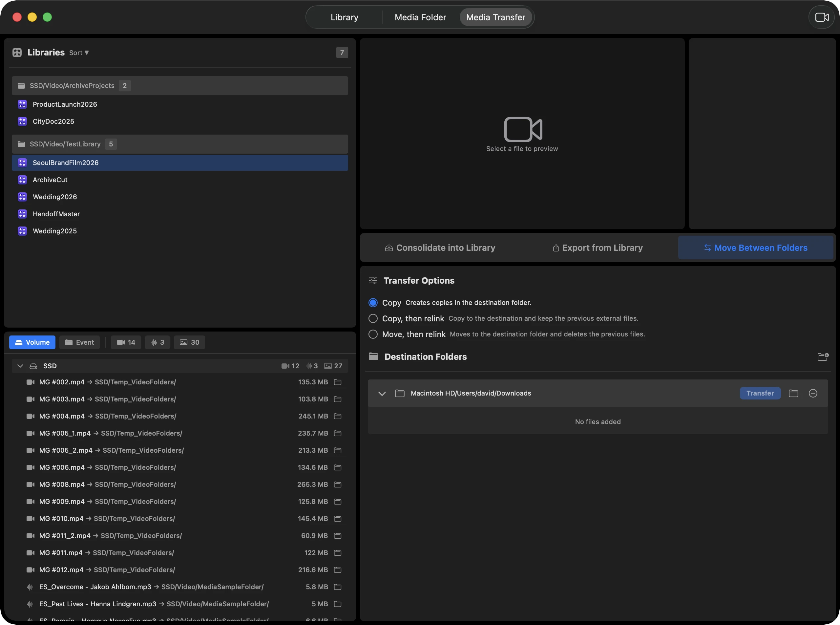This screenshot has height=625, width=840.
Task: Open the Library tab
Action: pyautogui.click(x=344, y=17)
